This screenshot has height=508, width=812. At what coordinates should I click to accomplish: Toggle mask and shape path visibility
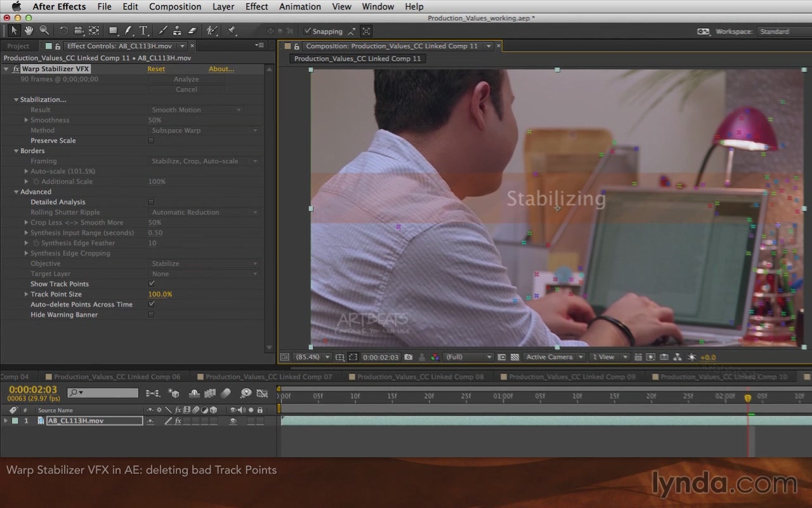point(353,357)
